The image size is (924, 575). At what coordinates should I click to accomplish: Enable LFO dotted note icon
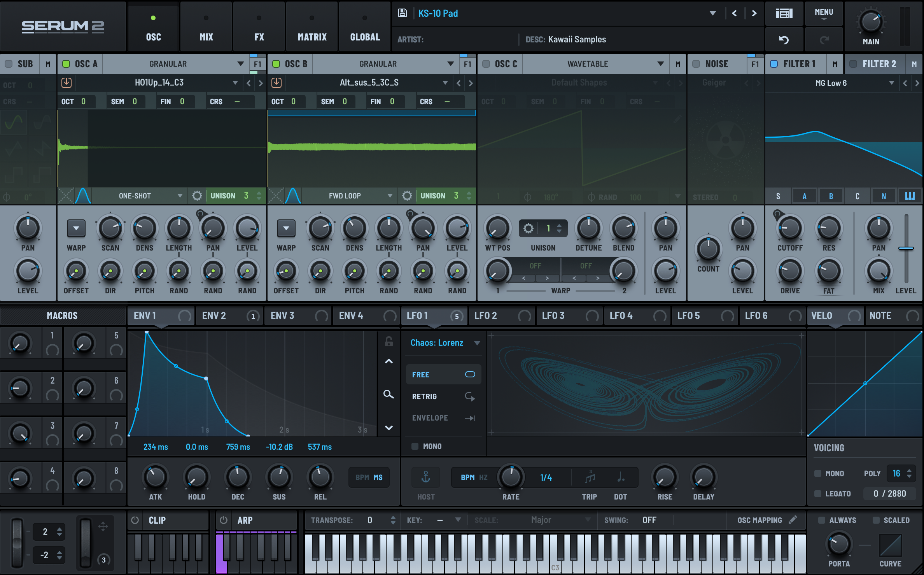621,477
